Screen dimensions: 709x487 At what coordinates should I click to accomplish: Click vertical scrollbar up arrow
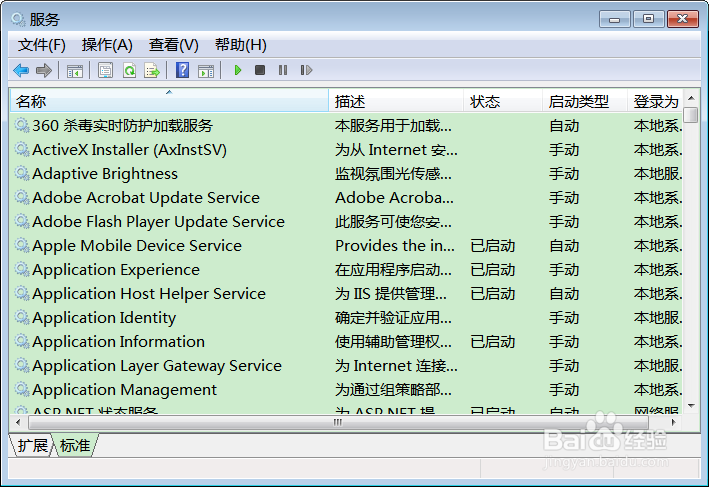[x=691, y=98]
